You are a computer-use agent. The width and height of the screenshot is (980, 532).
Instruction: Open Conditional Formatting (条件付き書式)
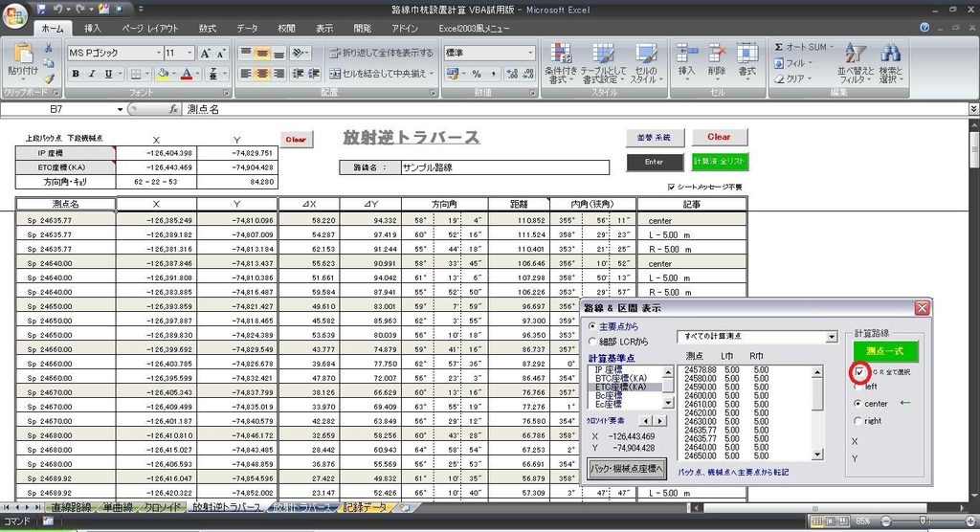coord(561,63)
